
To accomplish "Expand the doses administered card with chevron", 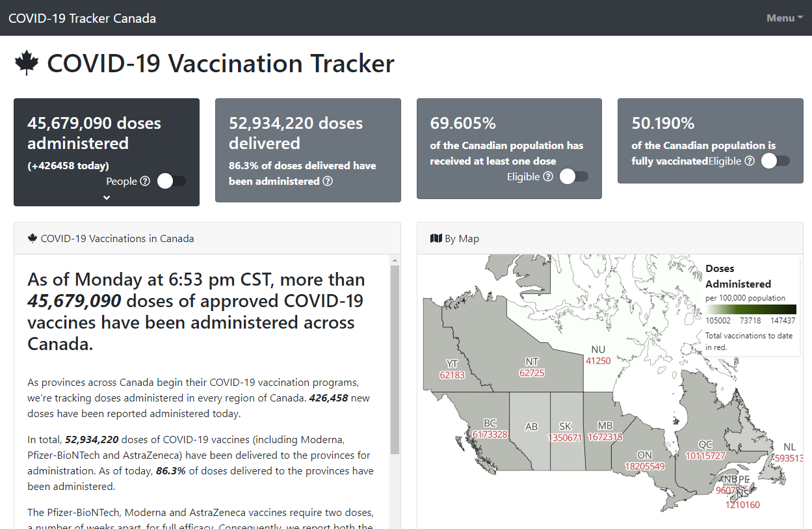I will click(107, 198).
